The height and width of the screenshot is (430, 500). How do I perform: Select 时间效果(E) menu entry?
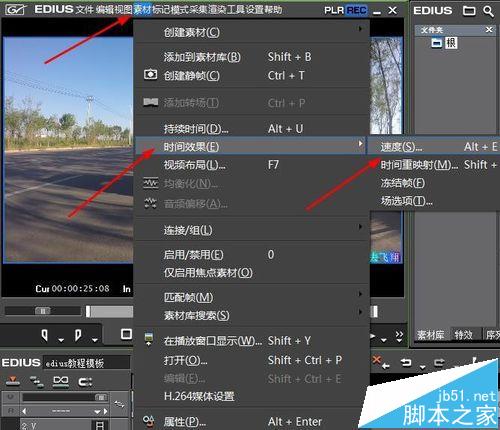click(252, 146)
